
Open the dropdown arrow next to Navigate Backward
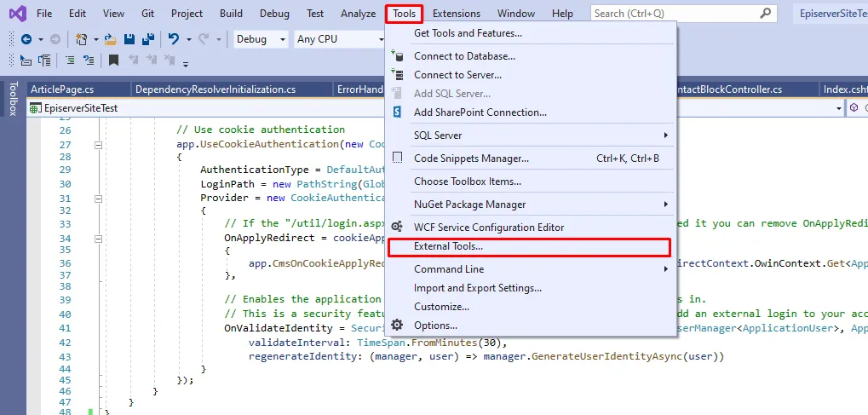(40, 39)
